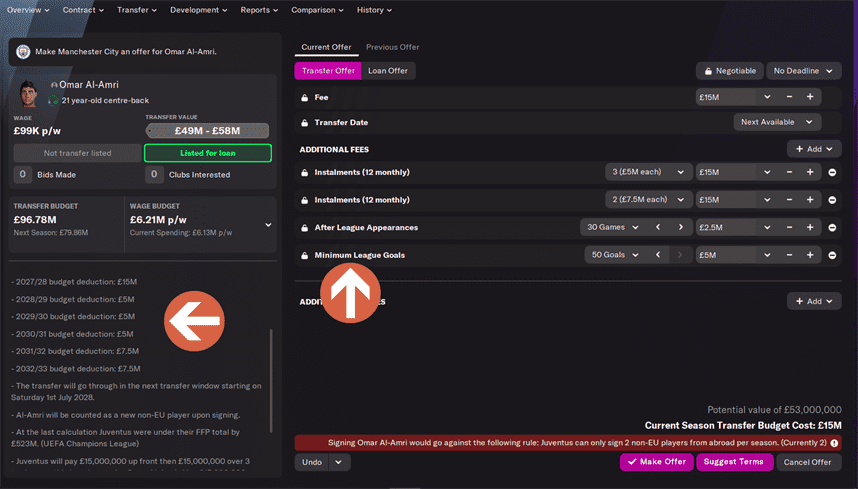Remove the 3 (£5M each) instalments clause

pos(832,172)
